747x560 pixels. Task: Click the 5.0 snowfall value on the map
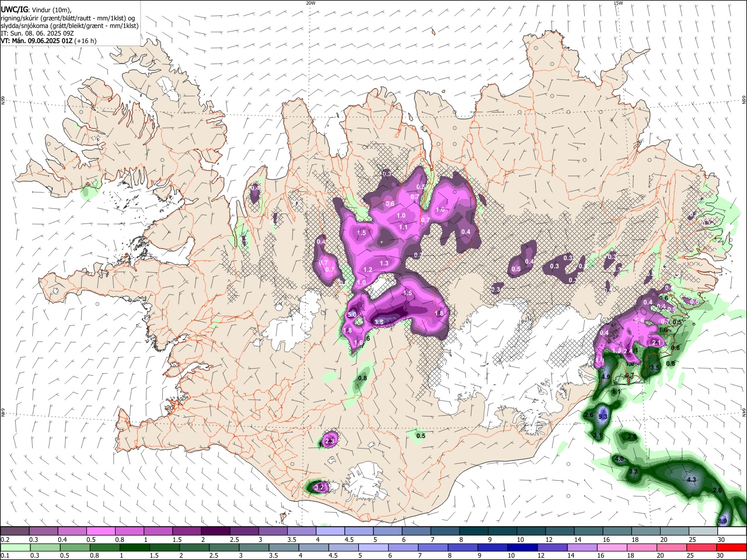[352, 315]
